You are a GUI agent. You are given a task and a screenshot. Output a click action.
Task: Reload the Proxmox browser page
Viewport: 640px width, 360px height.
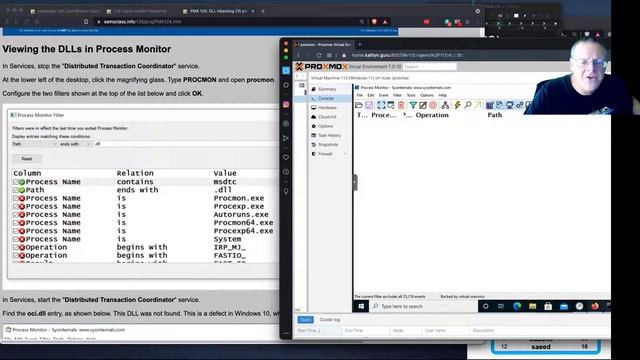click(318, 56)
